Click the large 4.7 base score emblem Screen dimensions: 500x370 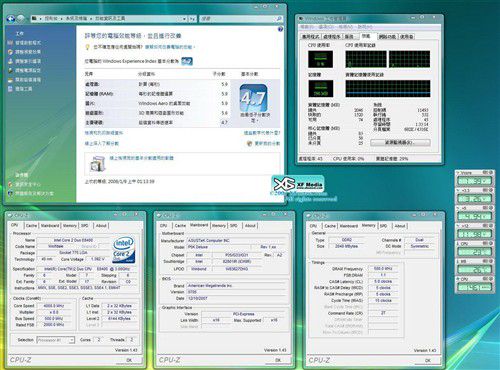click(253, 98)
